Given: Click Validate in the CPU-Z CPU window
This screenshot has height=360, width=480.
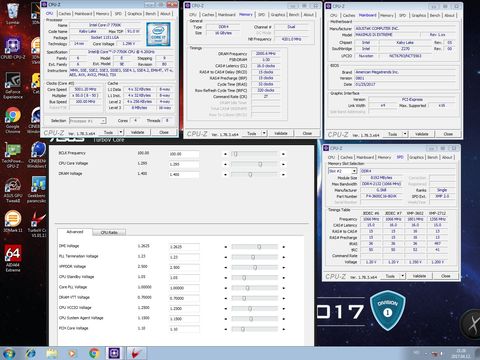Looking at the screenshot, I should (x=137, y=133).
